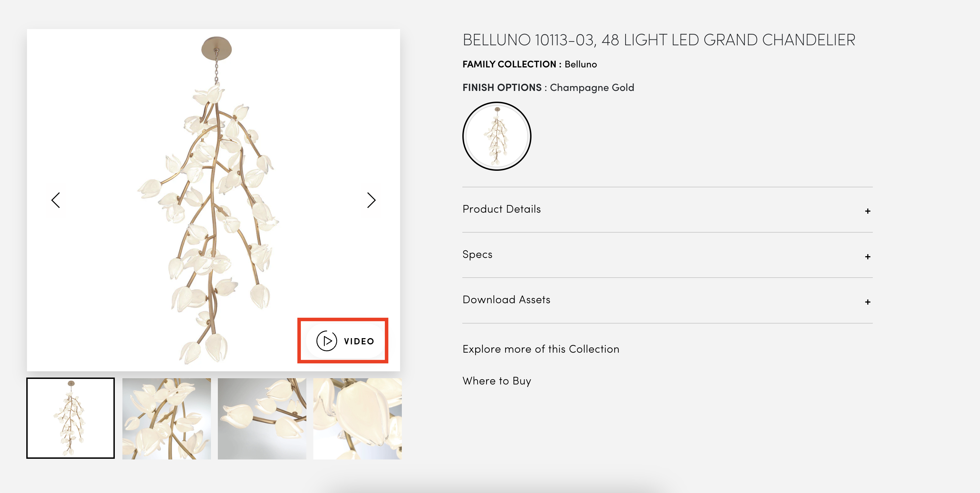Advance to the next product image

[371, 200]
